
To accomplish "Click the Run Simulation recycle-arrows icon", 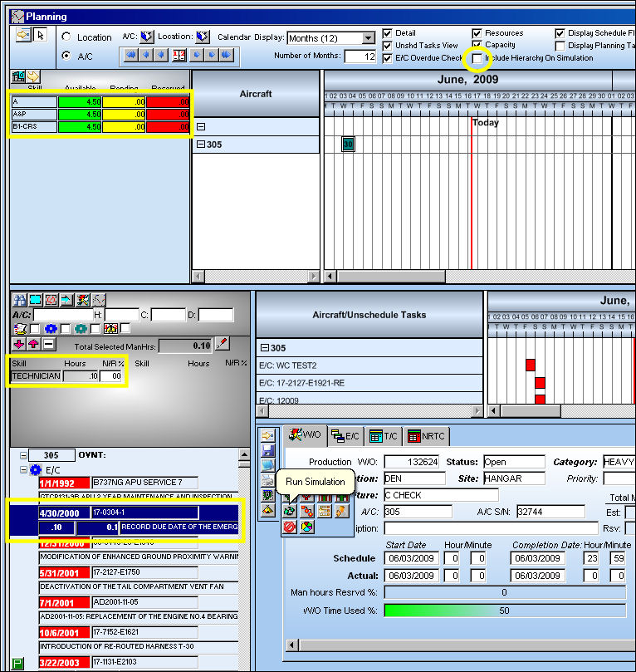I will pos(290,511).
